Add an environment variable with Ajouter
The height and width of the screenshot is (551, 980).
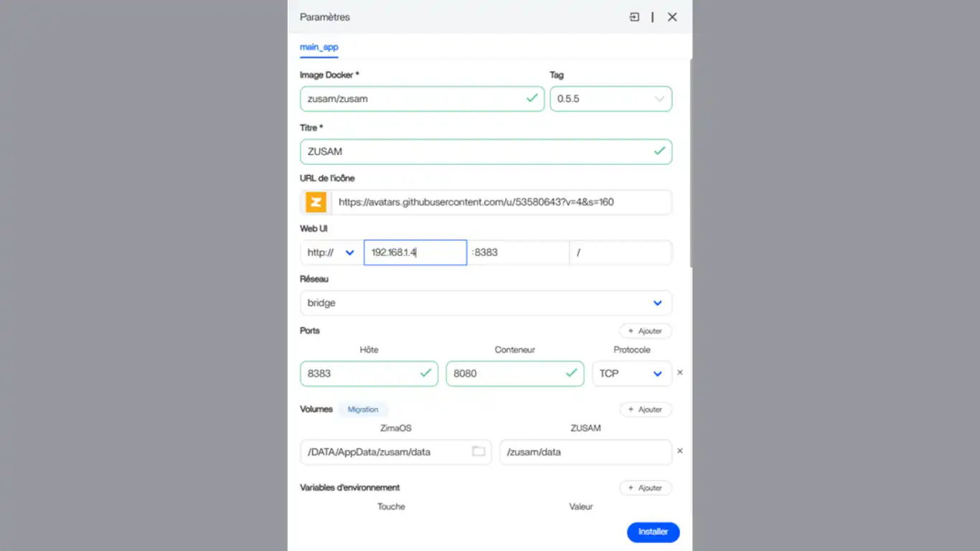[x=646, y=488]
